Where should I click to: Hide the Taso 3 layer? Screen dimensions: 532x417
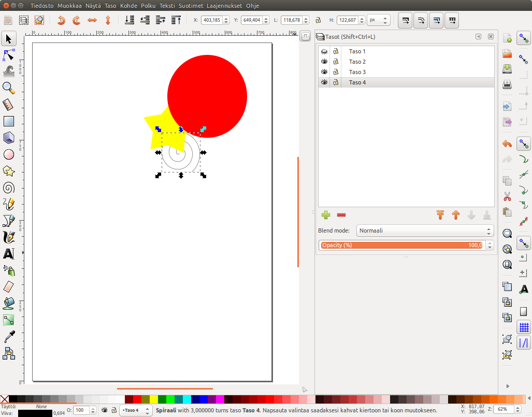[324, 72]
